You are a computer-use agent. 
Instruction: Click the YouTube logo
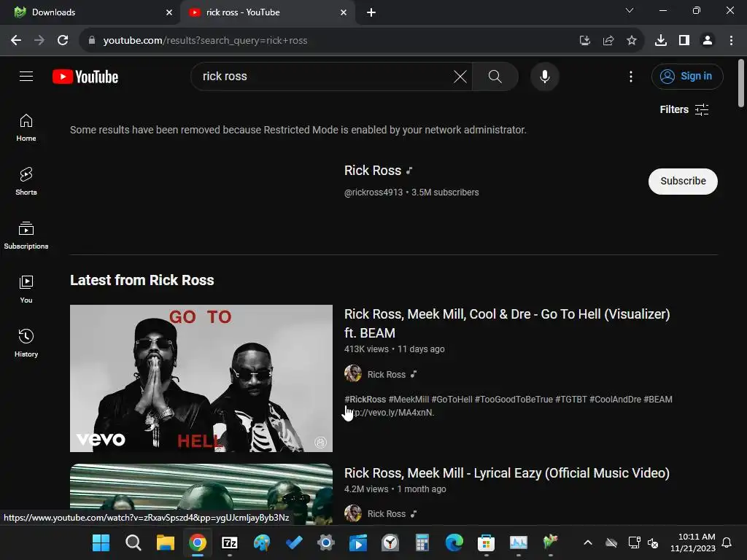point(85,77)
